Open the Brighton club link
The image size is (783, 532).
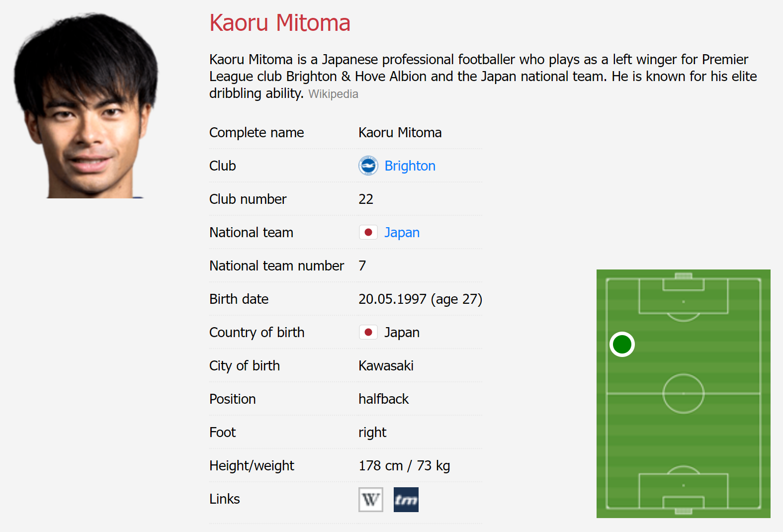tap(410, 166)
